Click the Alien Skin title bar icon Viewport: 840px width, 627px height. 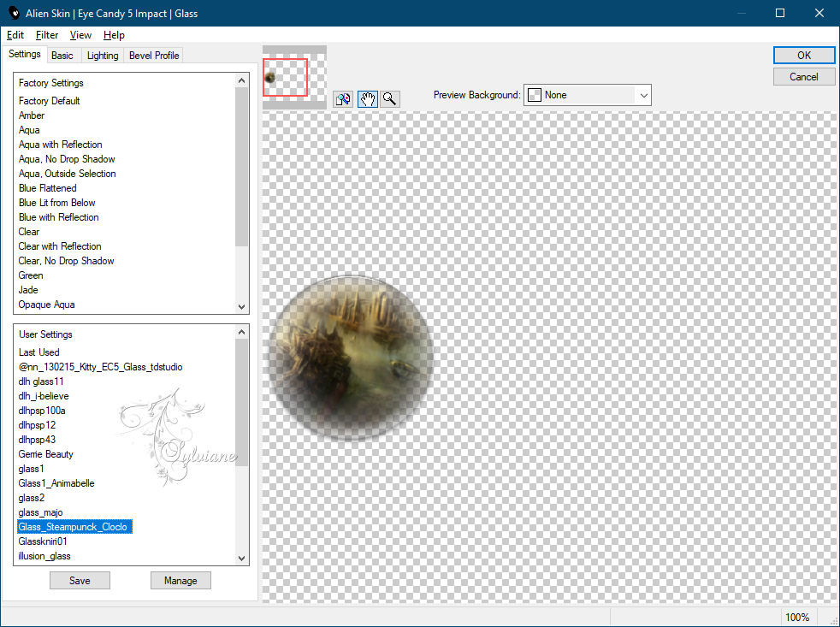tap(14, 13)
